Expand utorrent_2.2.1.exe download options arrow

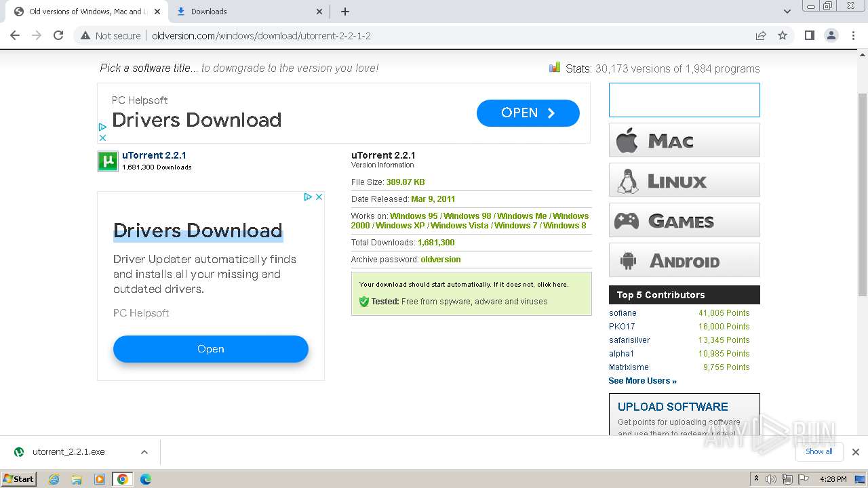point(144,452)
